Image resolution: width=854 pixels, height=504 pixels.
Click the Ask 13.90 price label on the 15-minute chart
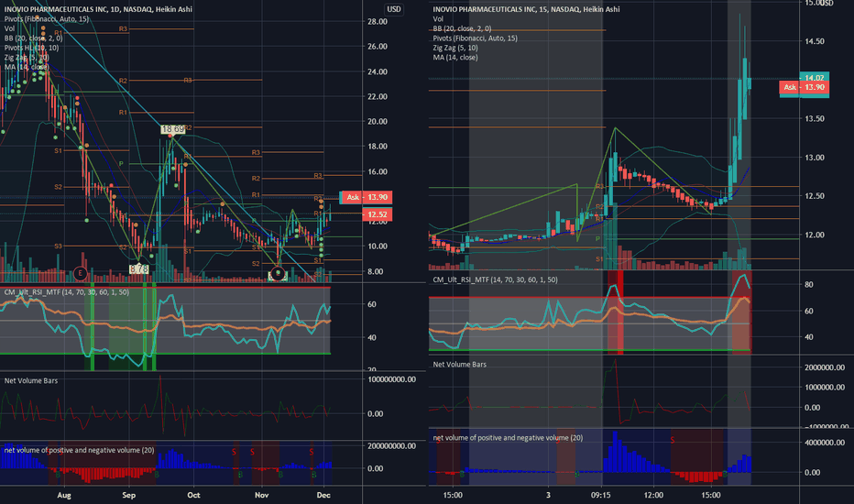coord(804,87)
